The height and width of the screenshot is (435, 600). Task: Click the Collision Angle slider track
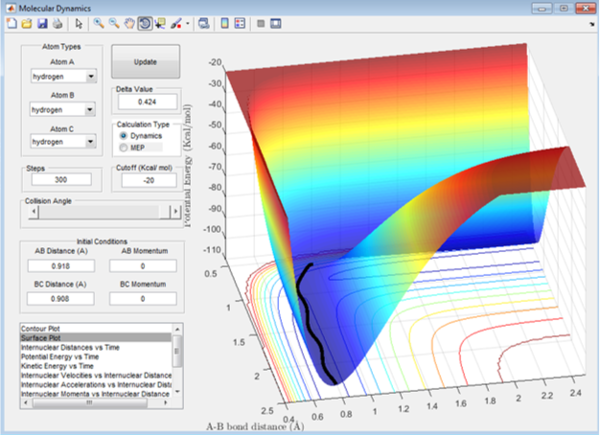100,213
